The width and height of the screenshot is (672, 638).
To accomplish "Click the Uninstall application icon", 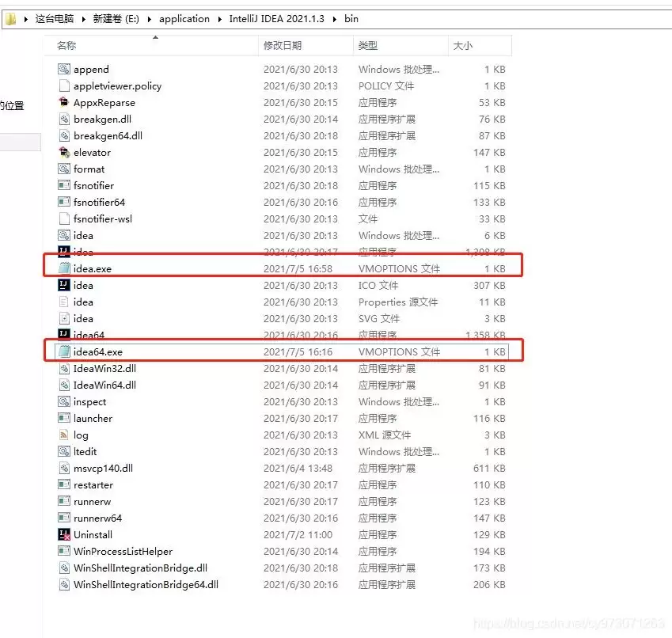I will [64, 534].
